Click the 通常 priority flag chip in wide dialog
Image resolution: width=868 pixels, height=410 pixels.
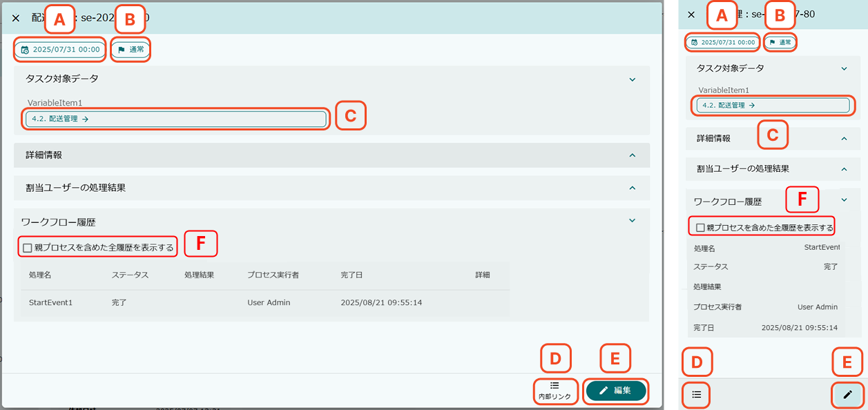pos(131,50)
